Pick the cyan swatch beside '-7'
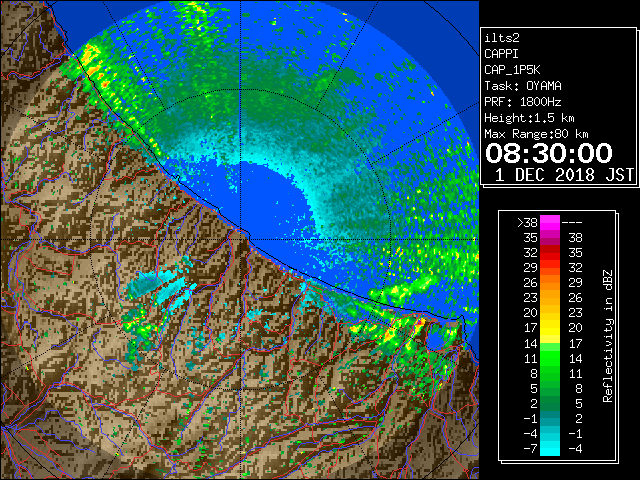Image resolution: width=640 pixels, height=480 pixels. [x=550, y=448]
